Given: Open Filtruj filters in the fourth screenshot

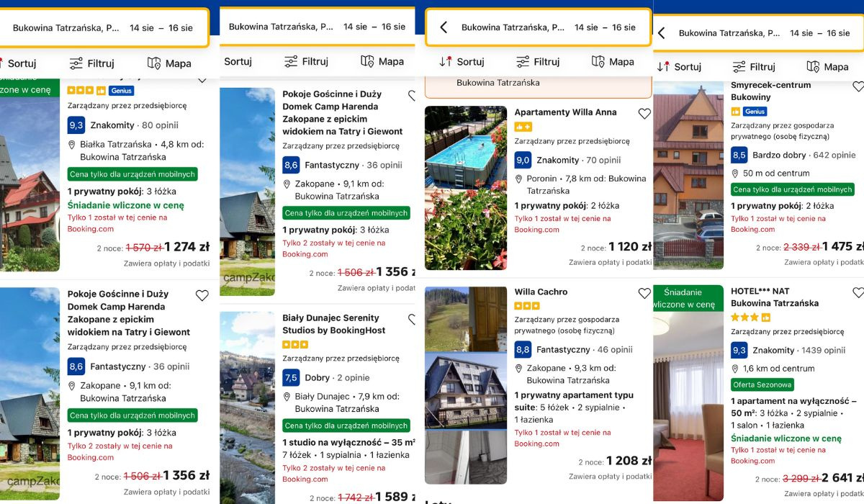Looking at the screenshot, I should pos(754,66).
